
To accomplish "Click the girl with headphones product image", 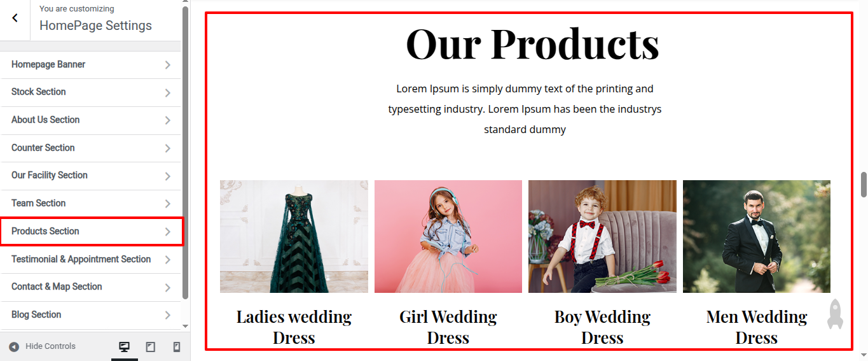I will coord(448,236).
